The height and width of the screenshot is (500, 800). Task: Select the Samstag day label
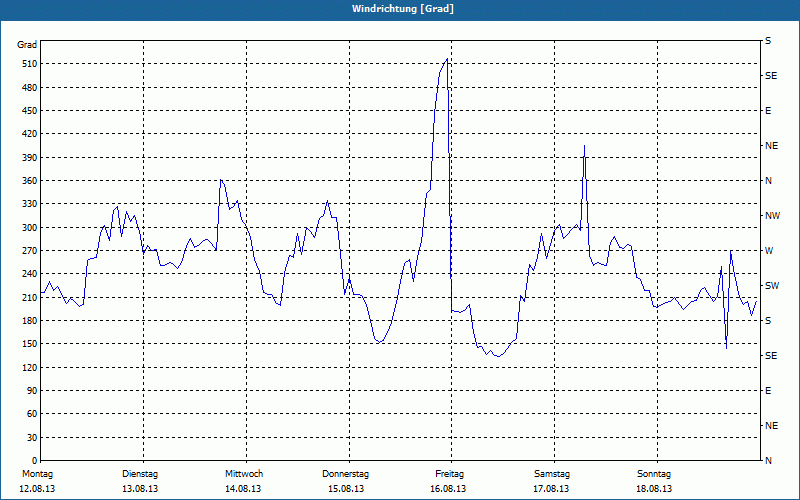tap(552, 474)
